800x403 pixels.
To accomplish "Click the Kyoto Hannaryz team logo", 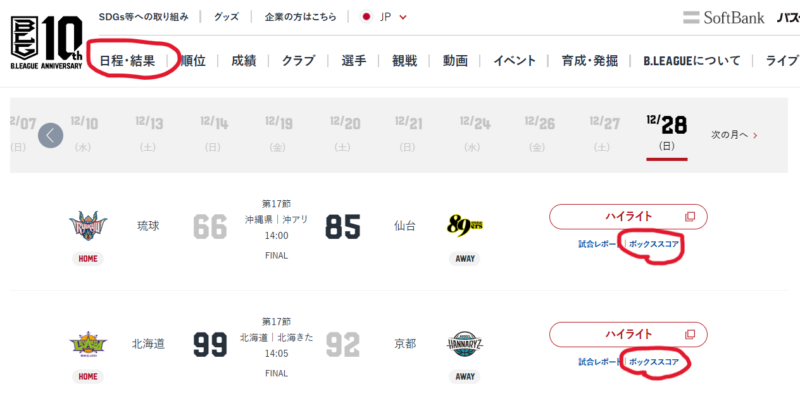I will click(465, 345).
